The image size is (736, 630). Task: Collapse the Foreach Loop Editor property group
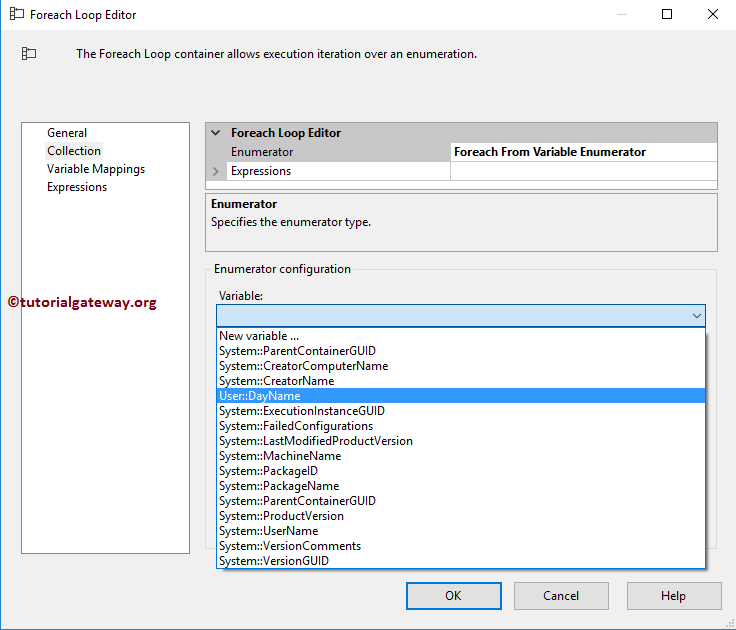215,133
